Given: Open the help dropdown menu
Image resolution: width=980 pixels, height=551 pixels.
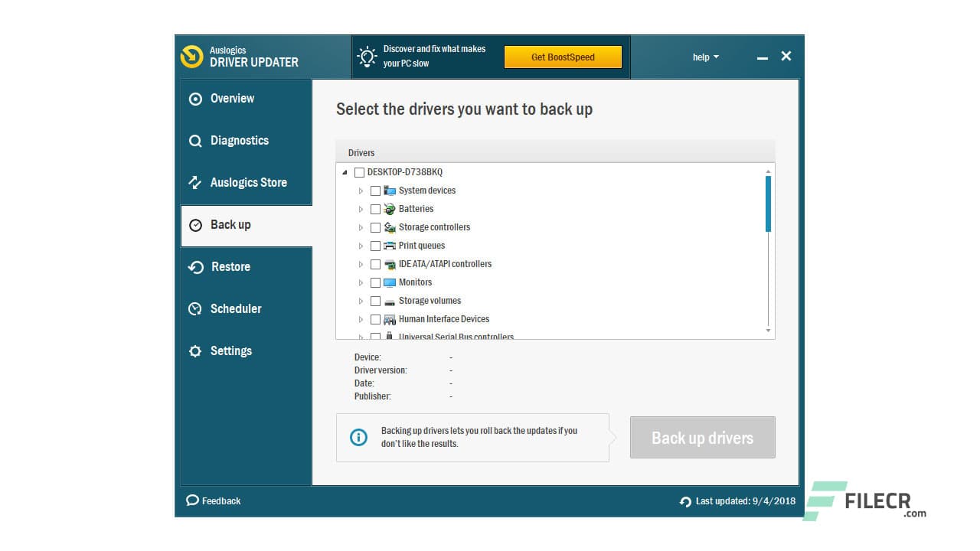Looking at the screenshot, I should [704, 57].
